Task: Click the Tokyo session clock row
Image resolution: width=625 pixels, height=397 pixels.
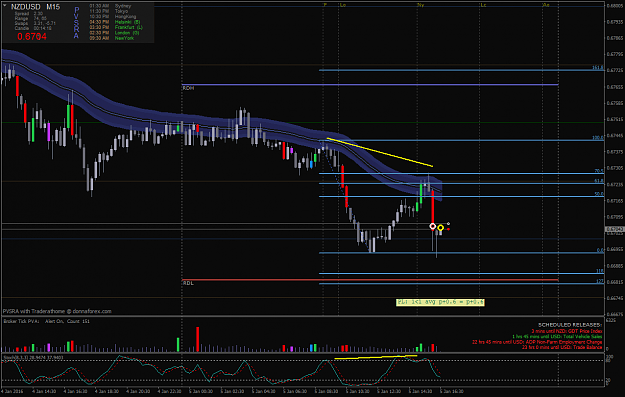Action: click(x=109, y=11)
